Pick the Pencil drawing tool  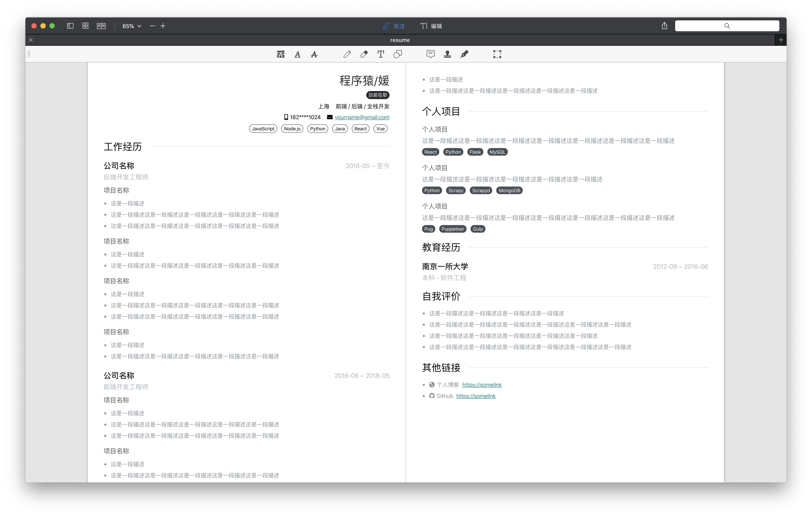click(x=347, y=54)
